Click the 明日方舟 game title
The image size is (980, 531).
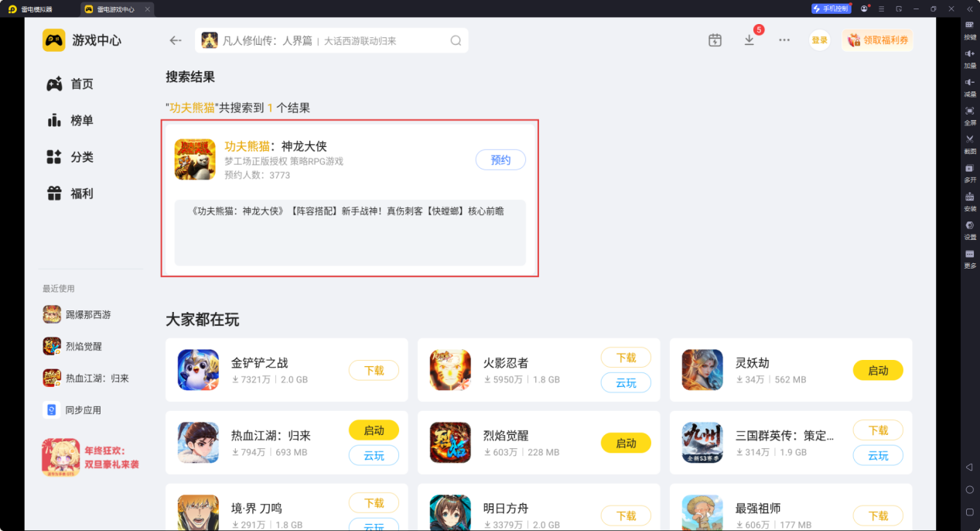pyautogui.click(x=506, y=509)
